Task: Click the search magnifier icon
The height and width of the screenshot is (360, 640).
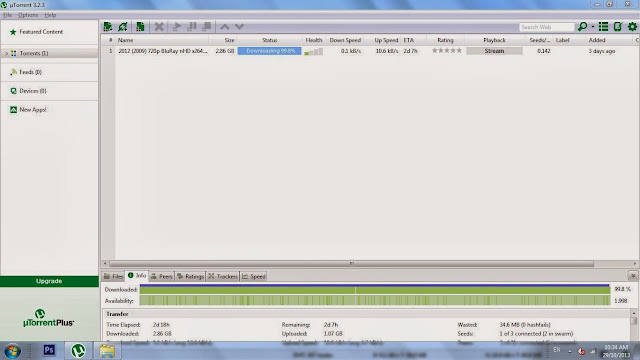Action: [x=582, y=27]
